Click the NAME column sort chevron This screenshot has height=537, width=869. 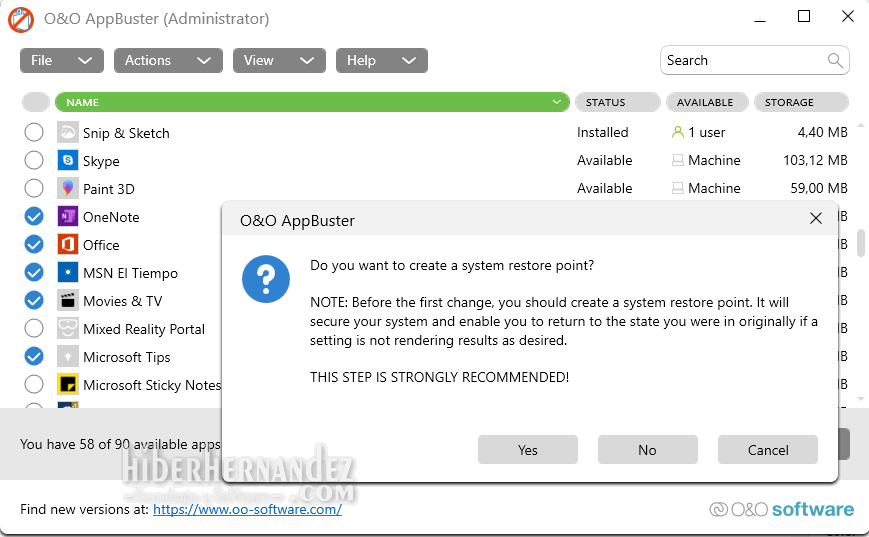point(556,102)
